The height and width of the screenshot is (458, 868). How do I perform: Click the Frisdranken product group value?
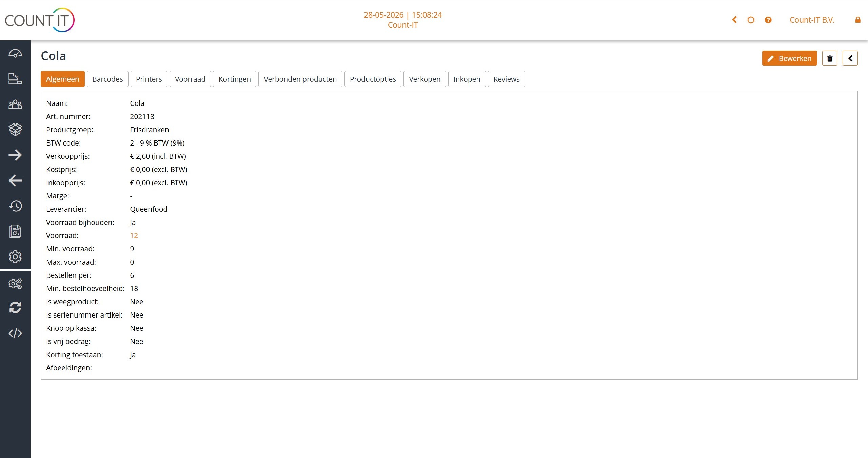pos(150,130)
